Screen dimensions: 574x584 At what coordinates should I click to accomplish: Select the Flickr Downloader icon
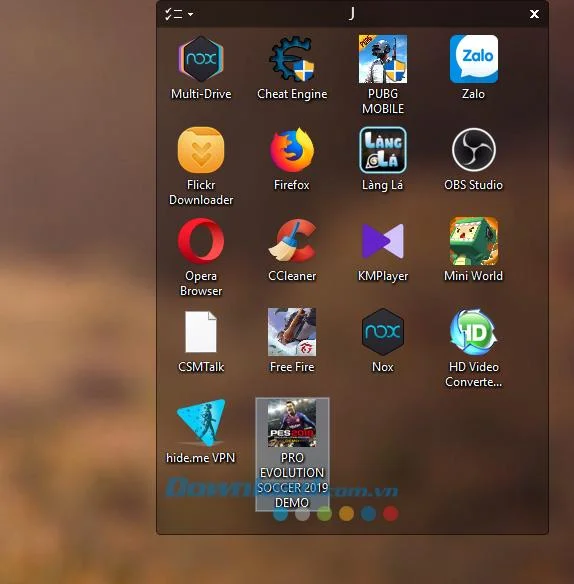coord(201,150)
